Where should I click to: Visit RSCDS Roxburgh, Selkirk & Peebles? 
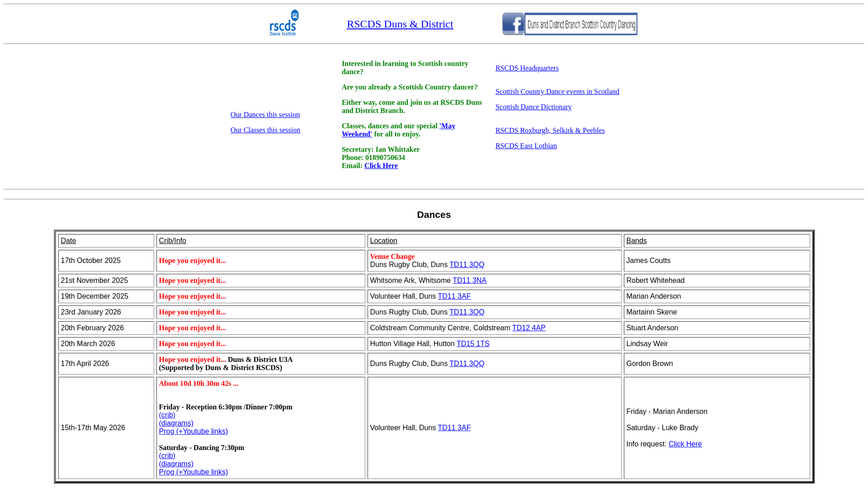pos(550,131)
